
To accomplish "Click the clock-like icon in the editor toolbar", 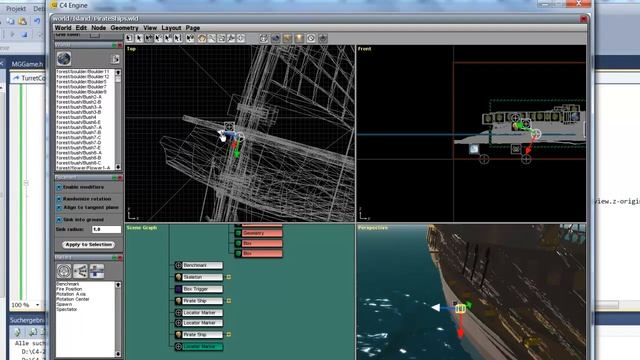I will click(x=311, y=38).
